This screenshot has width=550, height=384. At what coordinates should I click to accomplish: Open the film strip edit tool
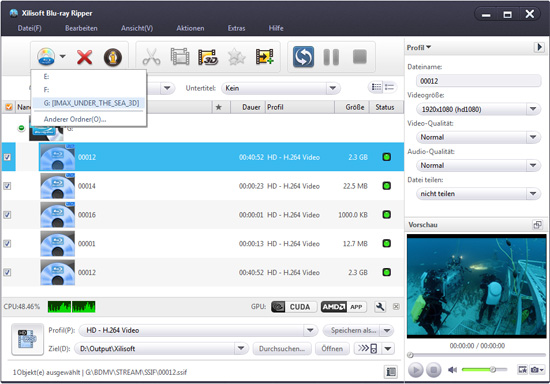(x=180, y=56)
